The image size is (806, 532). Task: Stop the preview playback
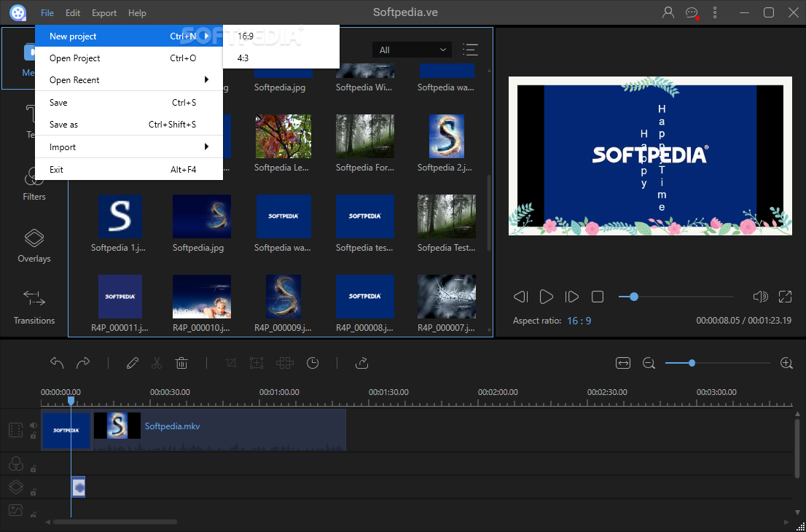(598, 297)
